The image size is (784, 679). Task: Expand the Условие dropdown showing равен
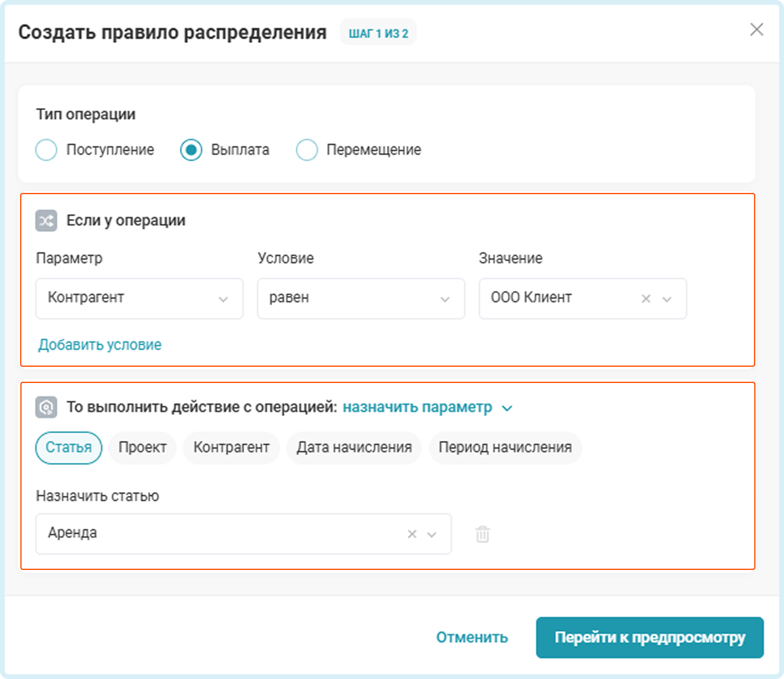pos(361,298)
